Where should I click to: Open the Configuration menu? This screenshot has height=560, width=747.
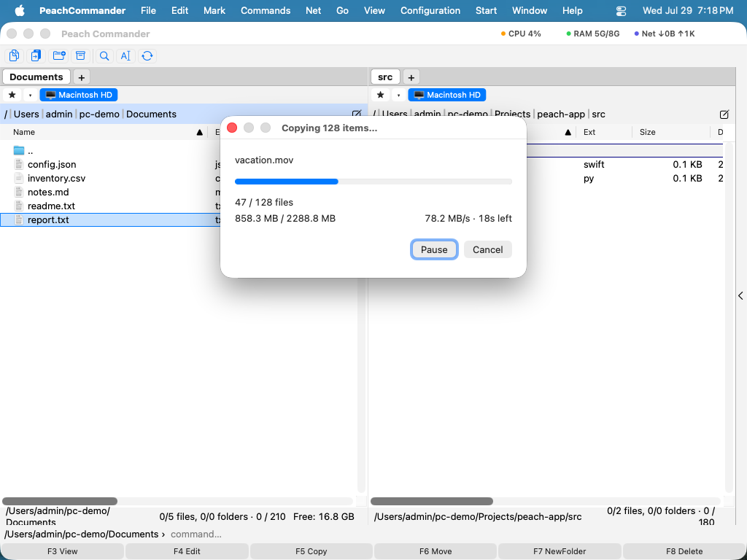tap(430, 10)
